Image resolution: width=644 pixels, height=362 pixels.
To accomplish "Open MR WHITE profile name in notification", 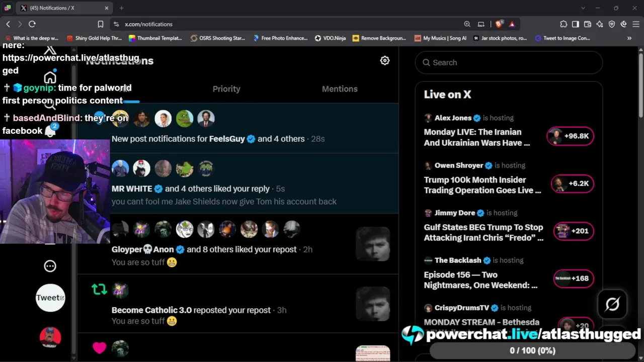I will (132, 189).
